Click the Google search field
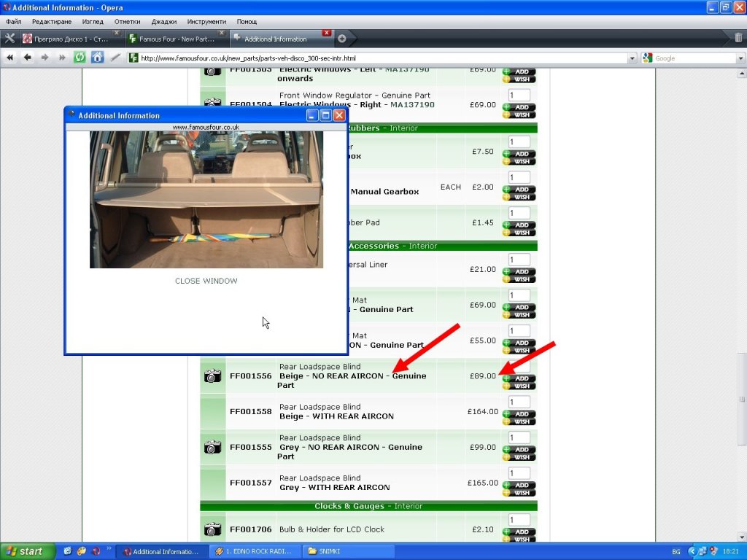 tap(694, 58)
